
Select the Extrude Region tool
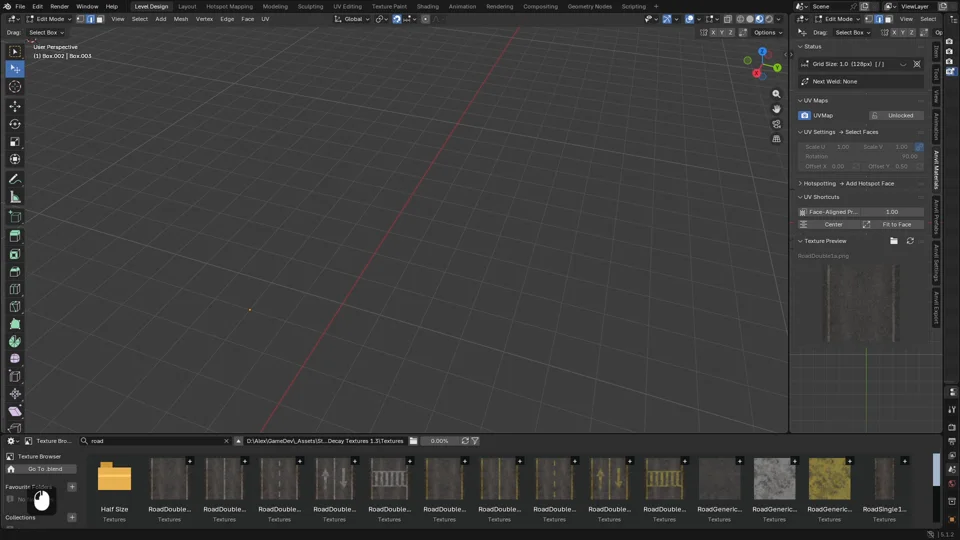click(x=15, y=236)
